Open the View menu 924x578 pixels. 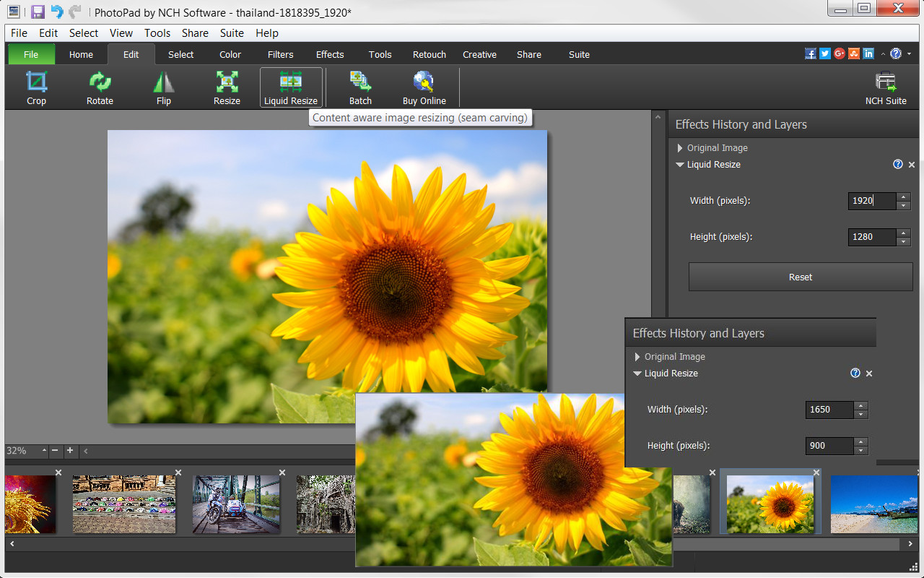point(121,33)
